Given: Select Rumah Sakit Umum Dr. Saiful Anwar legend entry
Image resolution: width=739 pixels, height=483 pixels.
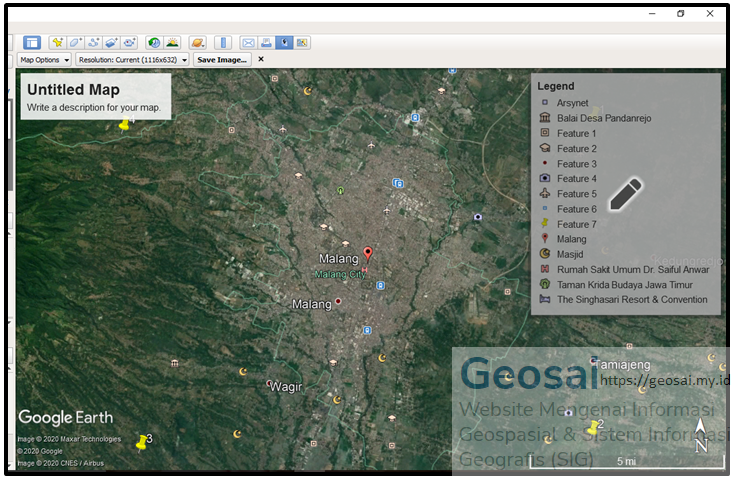Looking at the screenshot, I should click(624, 270).
